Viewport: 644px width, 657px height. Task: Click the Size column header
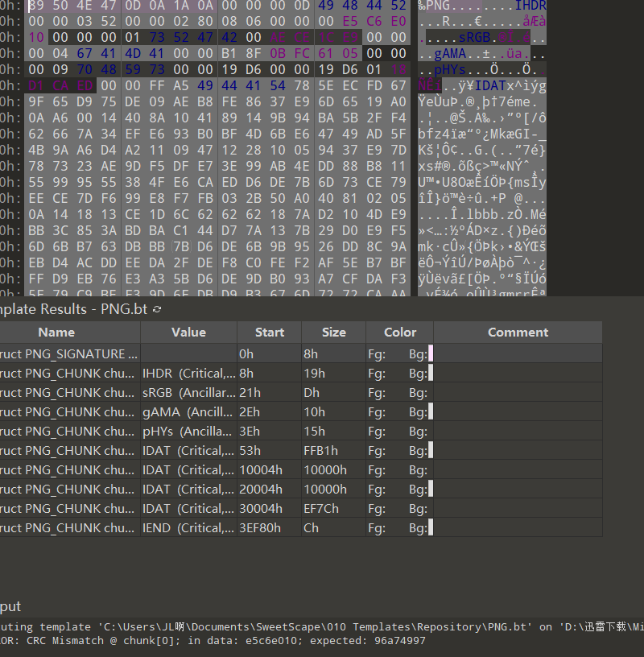[x=333, y=332]
